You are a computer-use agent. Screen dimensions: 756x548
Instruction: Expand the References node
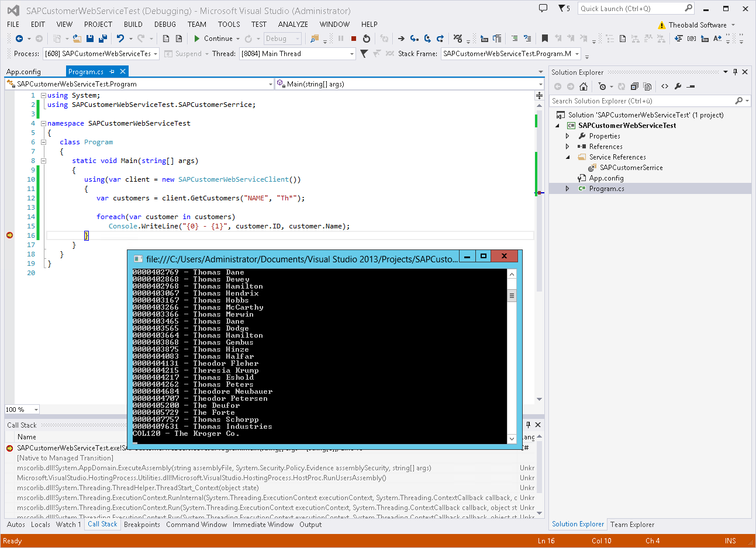[567, 147]
